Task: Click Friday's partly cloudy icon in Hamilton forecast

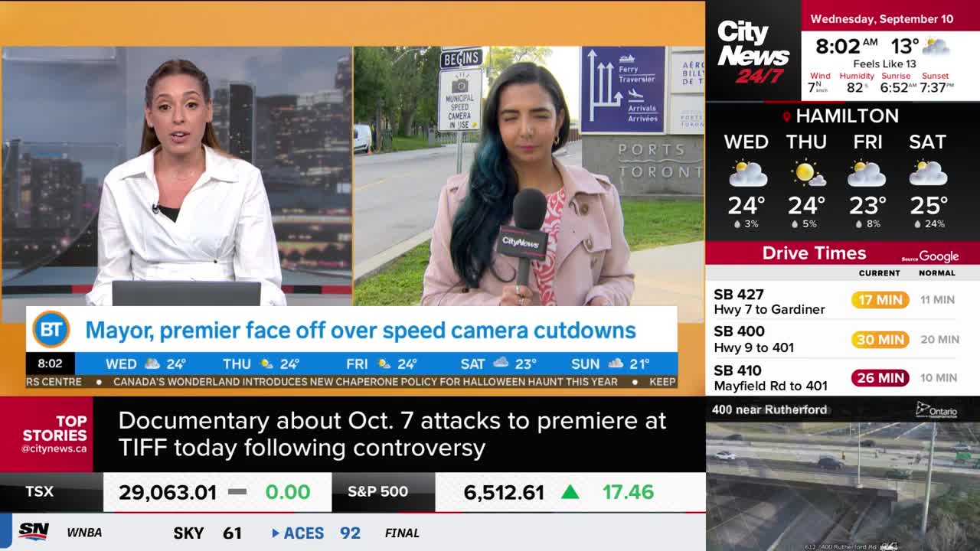Action: pos(867,174)
